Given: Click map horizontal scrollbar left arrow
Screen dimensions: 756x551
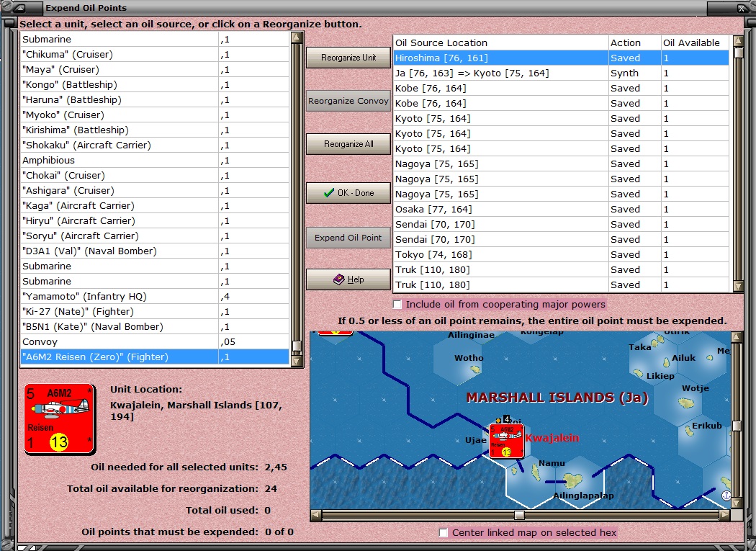Looking at the screenshot, I should (316, 515).
